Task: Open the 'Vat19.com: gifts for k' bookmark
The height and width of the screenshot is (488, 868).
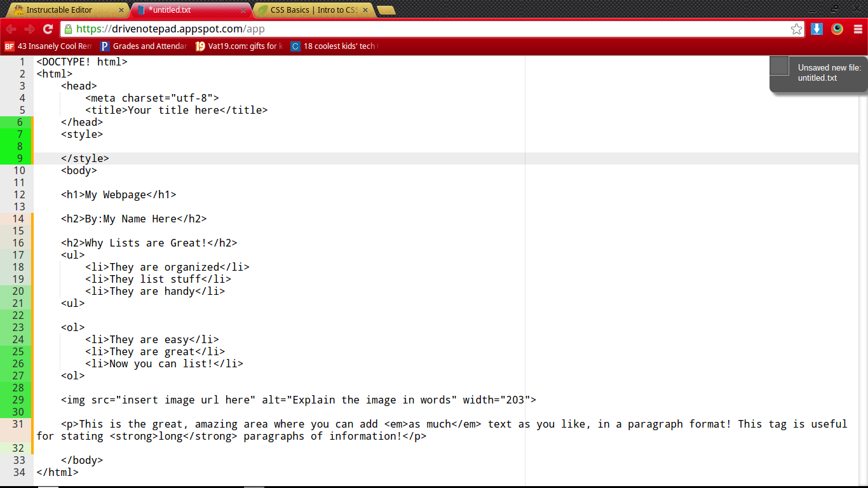Action: pos(239,46)
